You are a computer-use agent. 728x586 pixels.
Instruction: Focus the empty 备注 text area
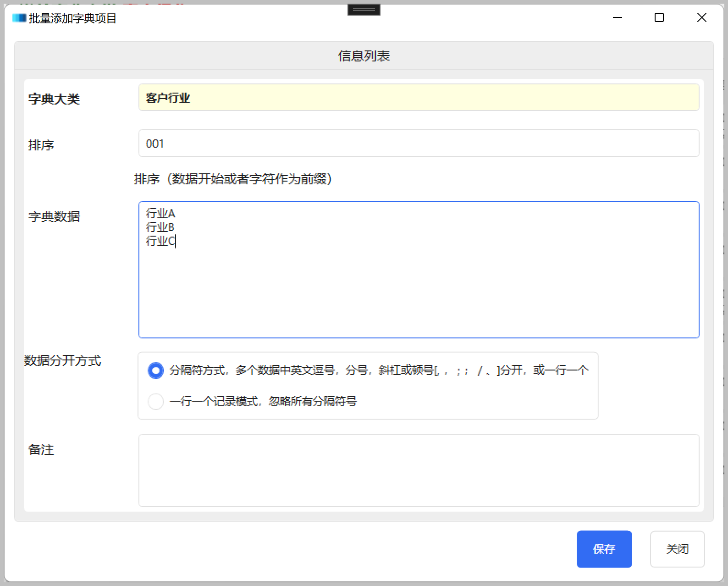[418, 470]
